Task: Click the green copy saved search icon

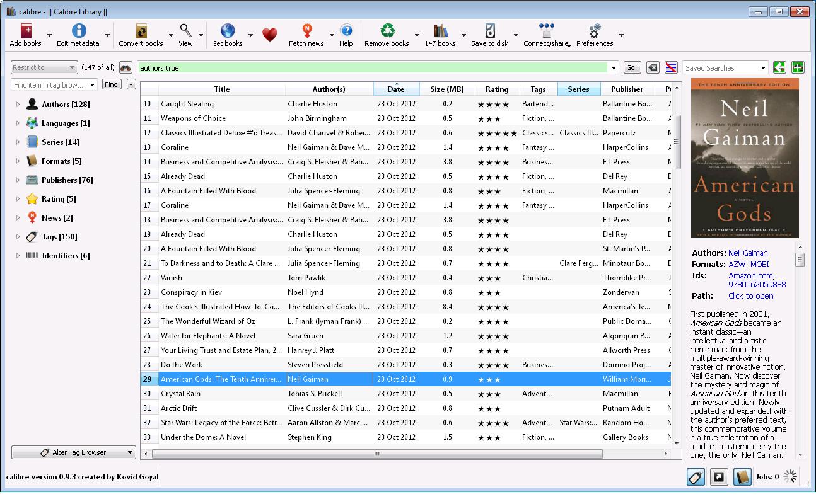Action: tap(779, 67)
